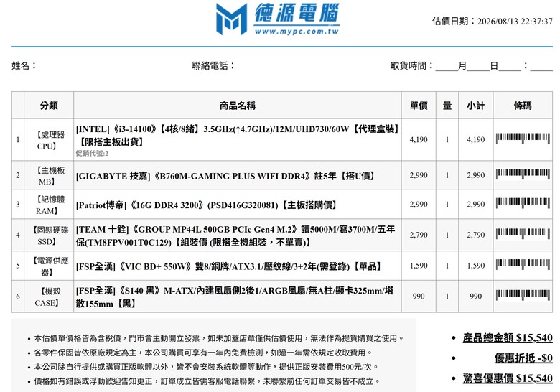Screen dimensions: 560x392
Task: Click the 條碼 column header
Action: pos(523,106)
